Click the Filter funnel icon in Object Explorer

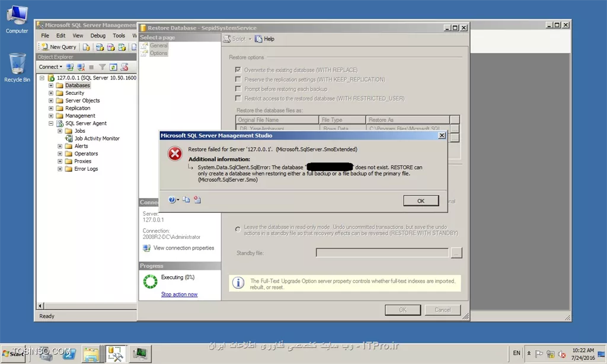(x=102, y=67)
